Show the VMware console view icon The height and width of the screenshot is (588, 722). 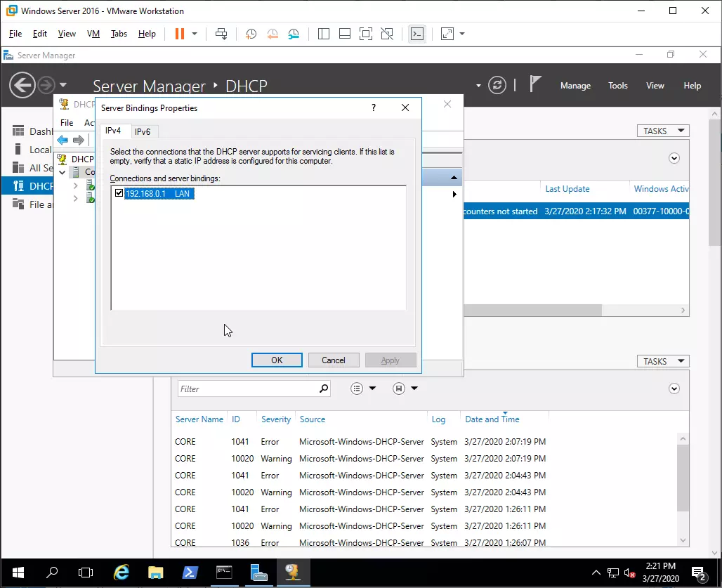pyautogui.click(x=417, y=34)
